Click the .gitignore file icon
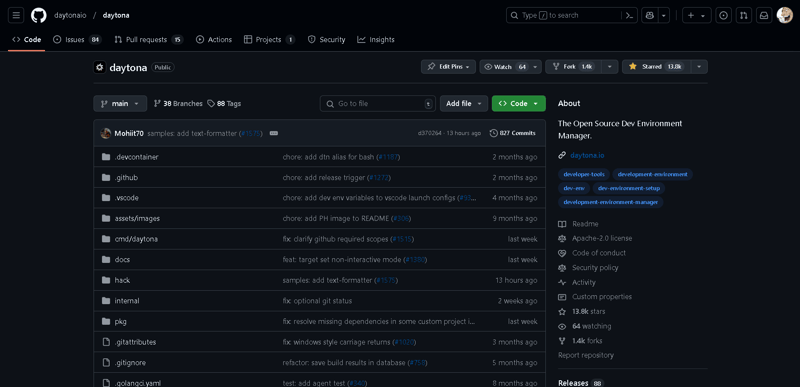800x387 pixels. [x=106, y=363]
